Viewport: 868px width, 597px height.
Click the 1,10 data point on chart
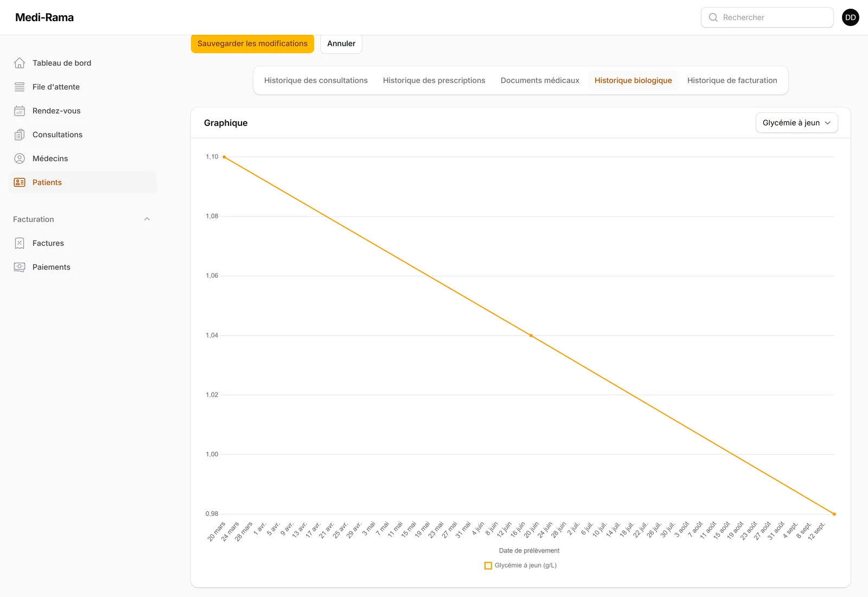pos(224,157)
